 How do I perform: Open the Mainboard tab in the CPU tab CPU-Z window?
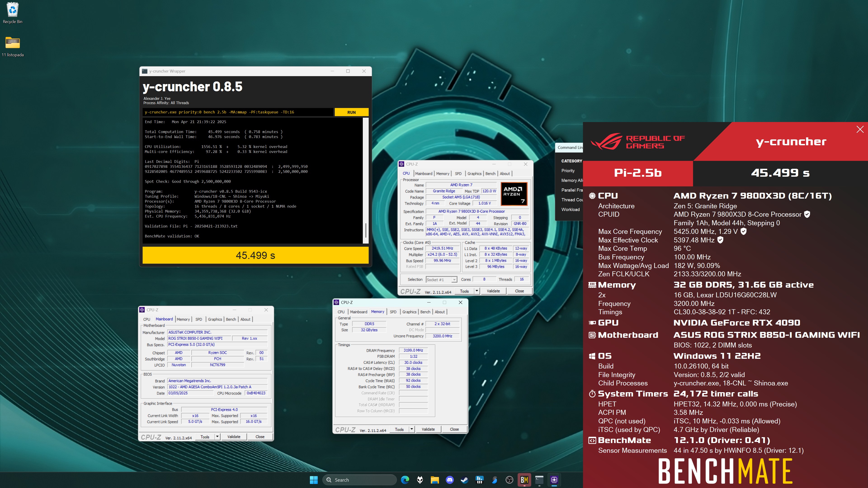[x=424, y=174]
